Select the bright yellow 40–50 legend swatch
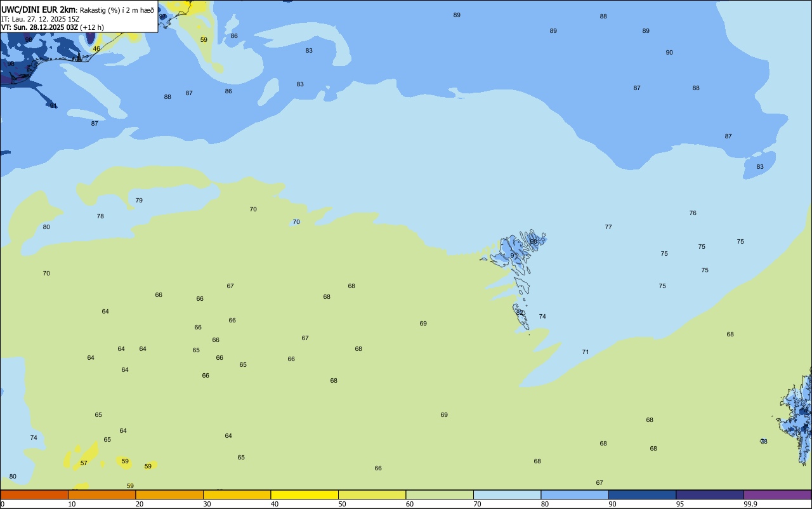 [304, 494]
